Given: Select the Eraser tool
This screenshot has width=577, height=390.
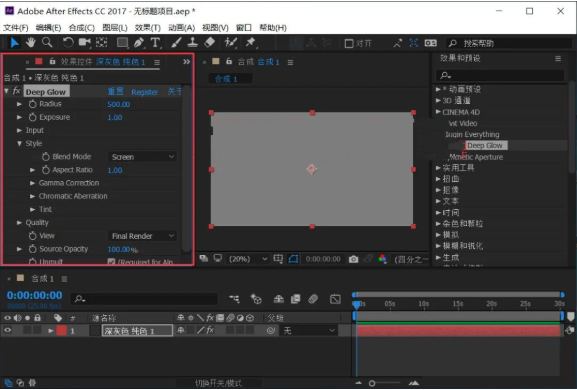Looking at the screenshot, I should (209, 43).
